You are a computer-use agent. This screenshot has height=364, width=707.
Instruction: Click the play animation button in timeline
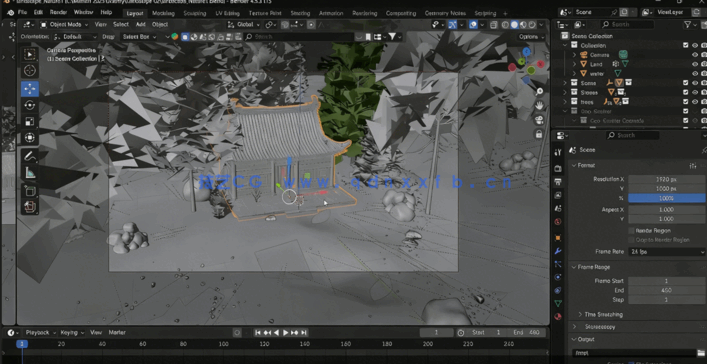click(x=285, y=332)
